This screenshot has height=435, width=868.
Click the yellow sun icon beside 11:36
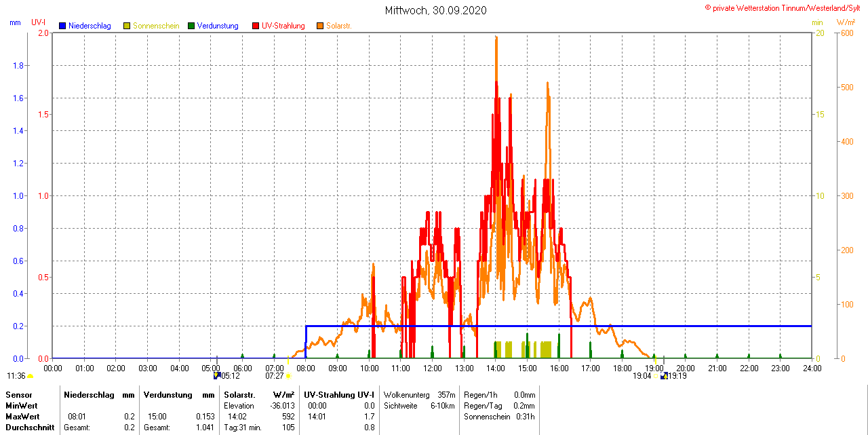coord(30,376)
